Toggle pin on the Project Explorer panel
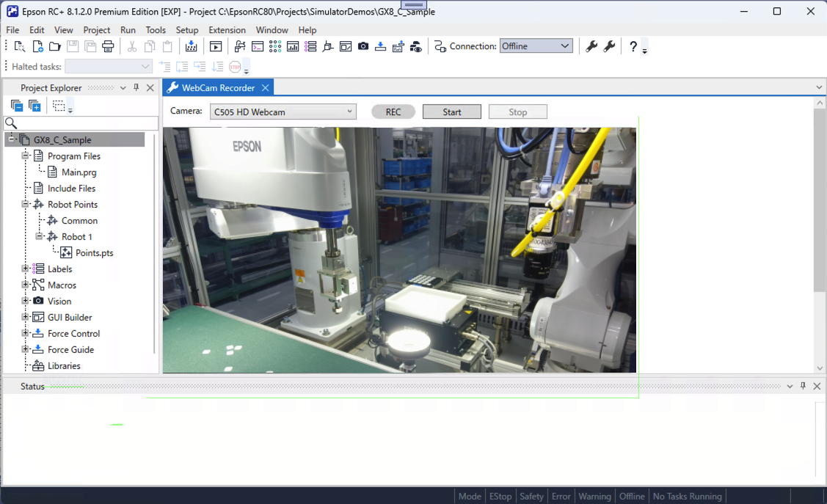This screenshot has height=504, width=827. pos(136,88)
